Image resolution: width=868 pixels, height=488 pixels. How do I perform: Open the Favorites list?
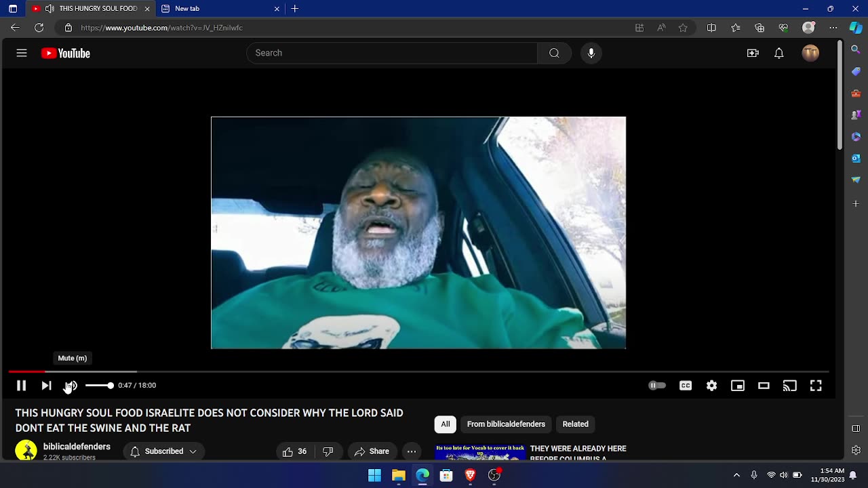click(x=736, y=28)
